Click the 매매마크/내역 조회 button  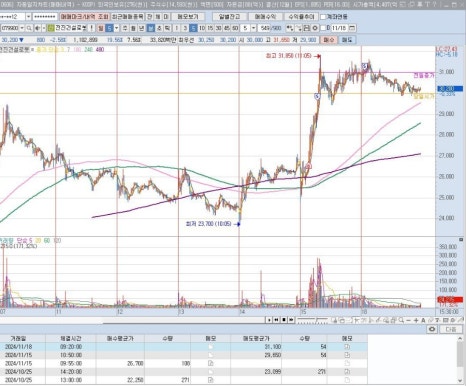click(x=84, y=17)
